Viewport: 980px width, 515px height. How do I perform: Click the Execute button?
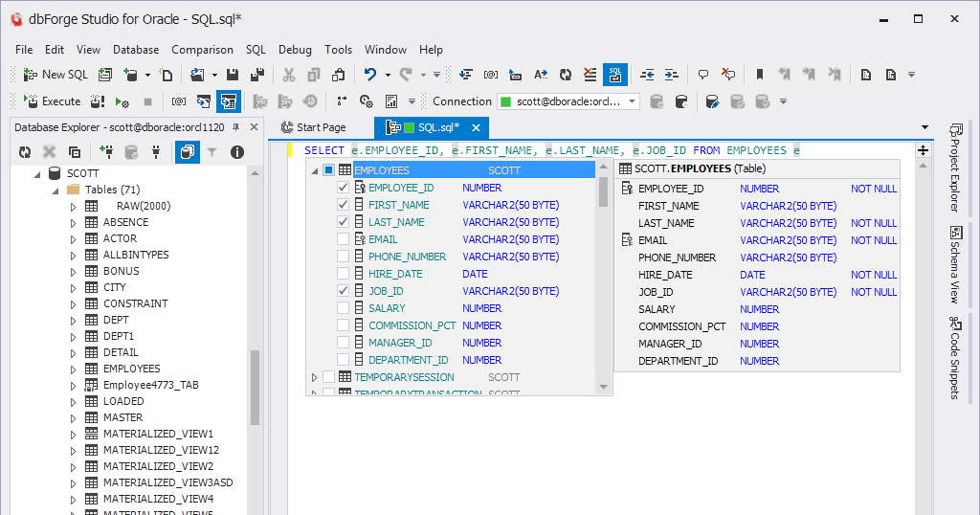(x=52, y=101)
